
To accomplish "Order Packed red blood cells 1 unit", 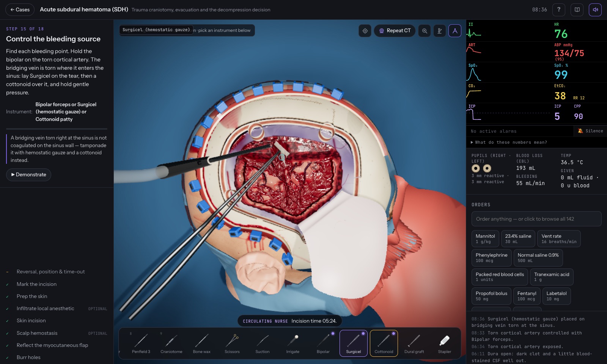I will click(500, 277).
